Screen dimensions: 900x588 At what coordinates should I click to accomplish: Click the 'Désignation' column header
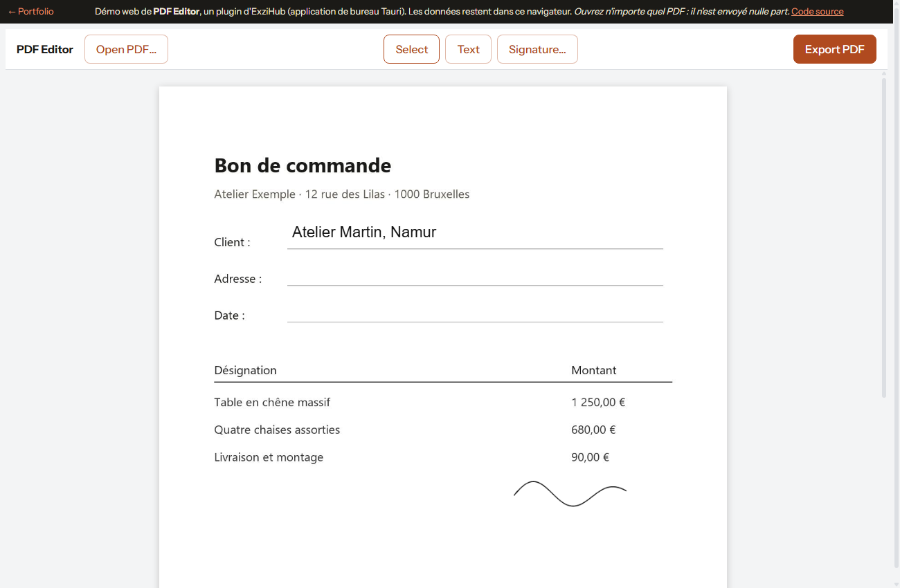point(245,370)
